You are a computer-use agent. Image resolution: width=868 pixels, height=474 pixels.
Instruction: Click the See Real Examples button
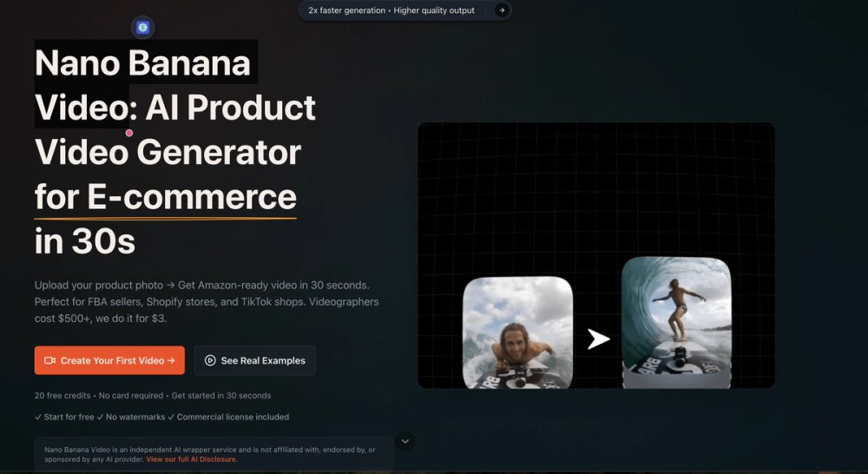tap(254, 360)
